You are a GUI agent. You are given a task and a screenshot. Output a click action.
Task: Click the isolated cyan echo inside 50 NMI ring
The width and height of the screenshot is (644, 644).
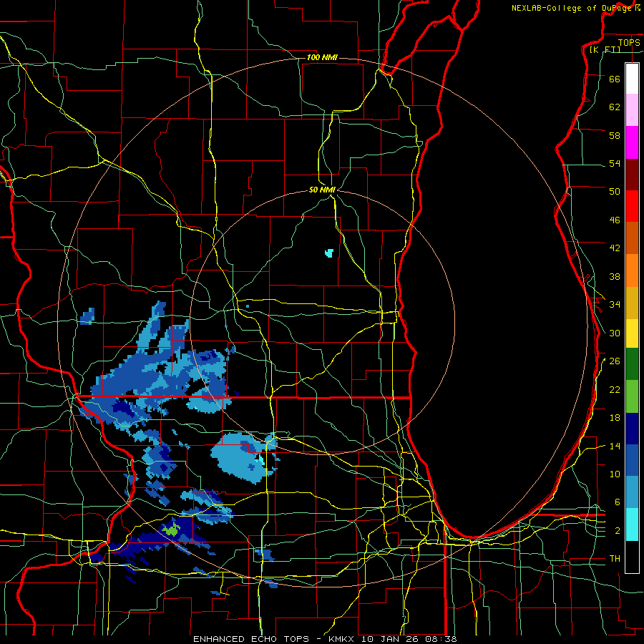(x=329, y=253)
